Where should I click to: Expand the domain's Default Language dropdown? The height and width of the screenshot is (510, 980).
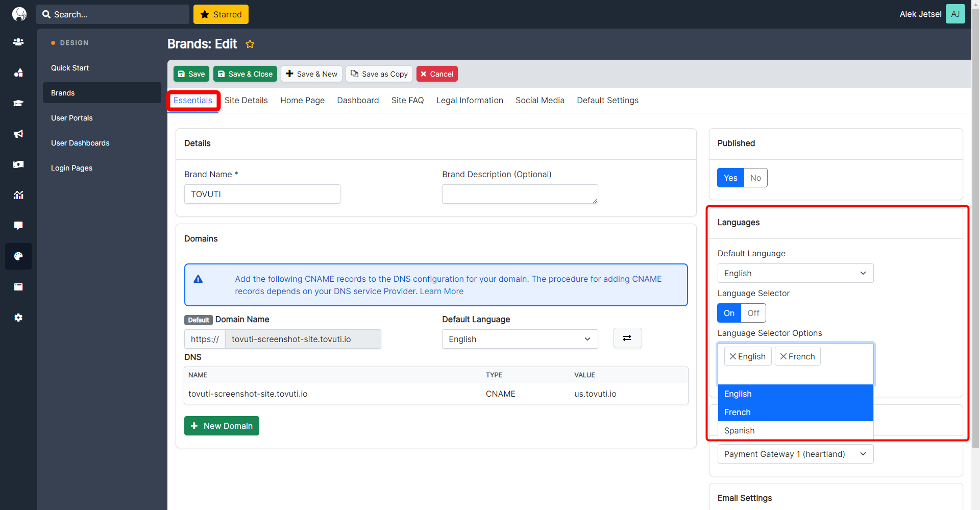[x=519, y=339]
